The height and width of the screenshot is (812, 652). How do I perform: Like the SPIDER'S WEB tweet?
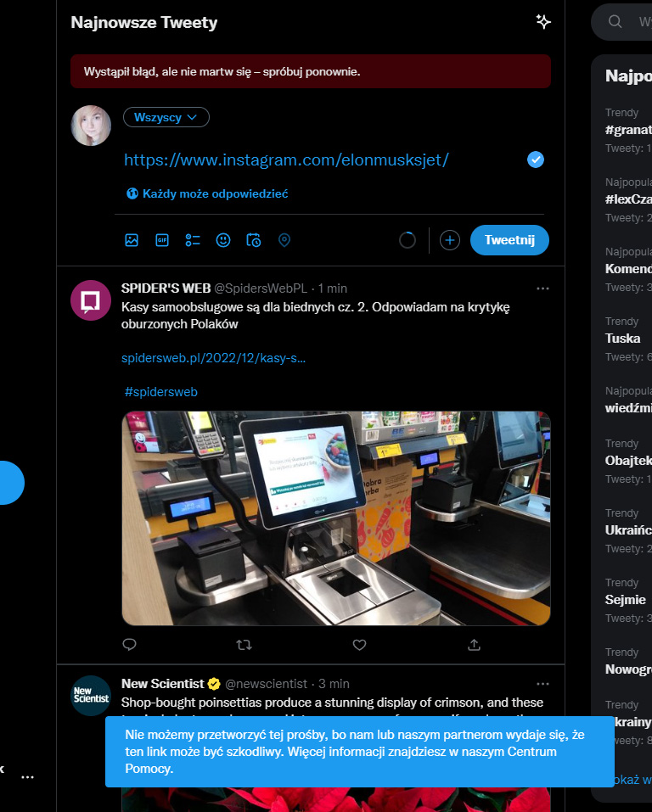pyautogui.click(x=359, y=645)
